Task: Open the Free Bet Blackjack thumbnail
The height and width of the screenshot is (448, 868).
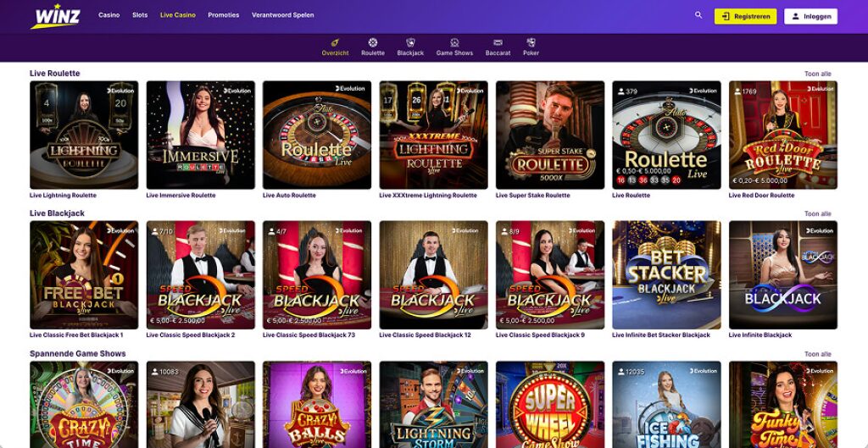Action: [x=84, y=275]
